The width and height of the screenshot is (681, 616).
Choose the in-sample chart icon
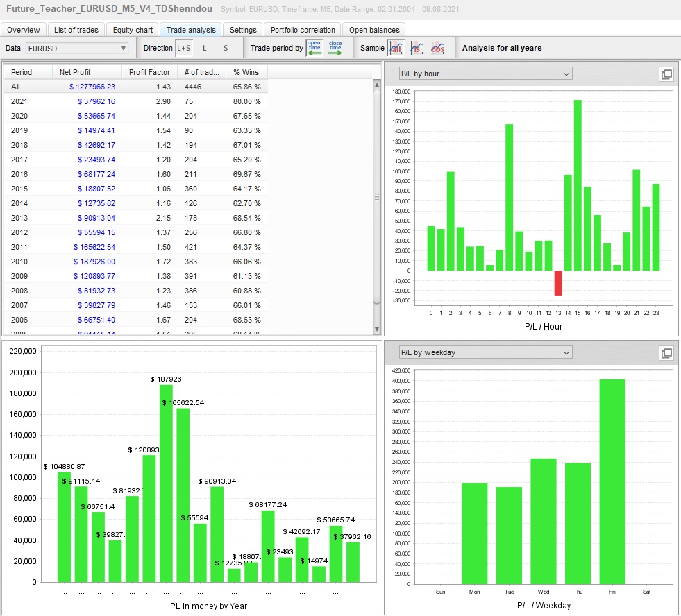click(417, 48)
